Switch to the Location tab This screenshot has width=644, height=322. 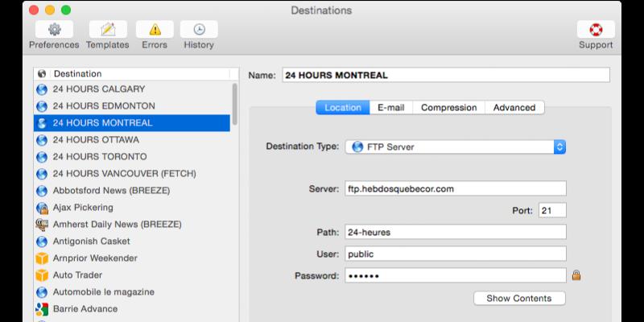343,108
